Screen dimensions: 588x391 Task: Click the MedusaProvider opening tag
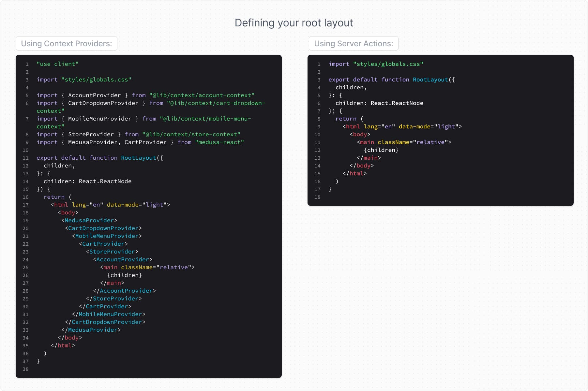pos(89,220)
